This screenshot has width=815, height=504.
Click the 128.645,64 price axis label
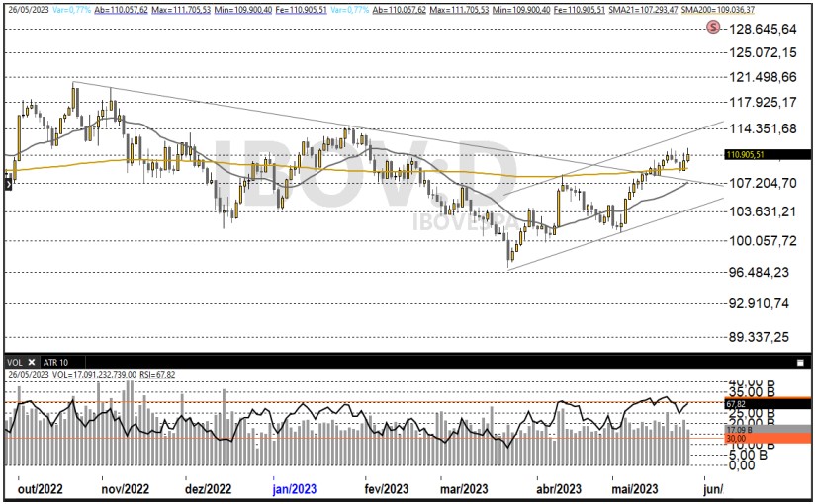pos(763,29)
